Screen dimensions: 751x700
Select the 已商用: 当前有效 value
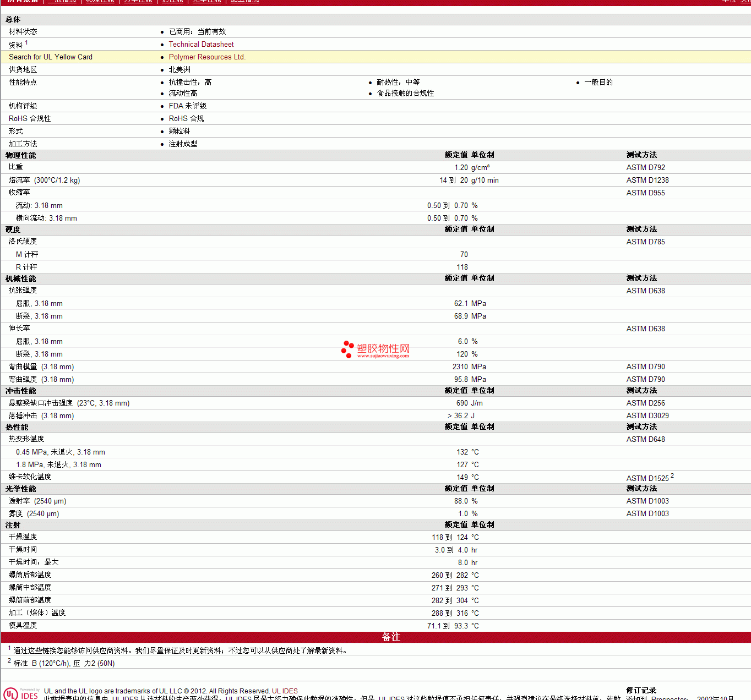point(198,32)
